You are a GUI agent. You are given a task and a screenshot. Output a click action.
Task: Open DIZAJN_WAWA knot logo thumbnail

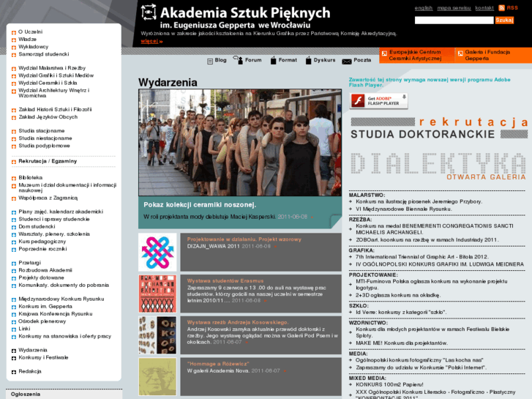tap(157, 252)
